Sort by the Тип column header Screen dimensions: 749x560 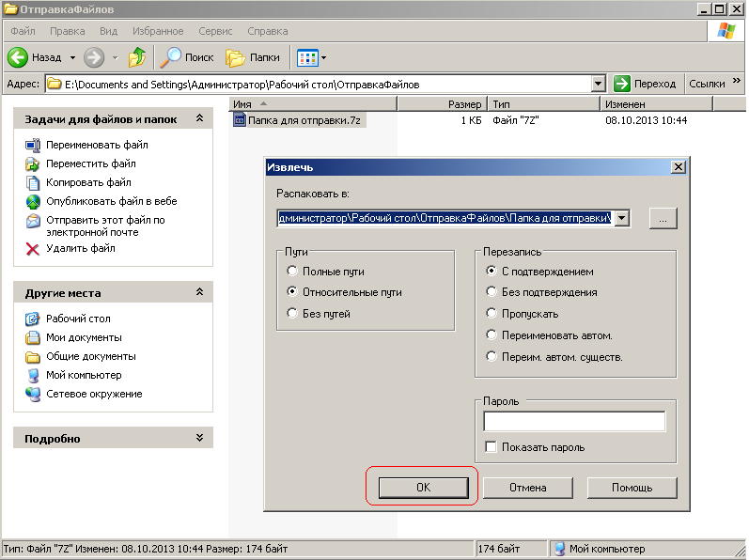tap(543, 104)
